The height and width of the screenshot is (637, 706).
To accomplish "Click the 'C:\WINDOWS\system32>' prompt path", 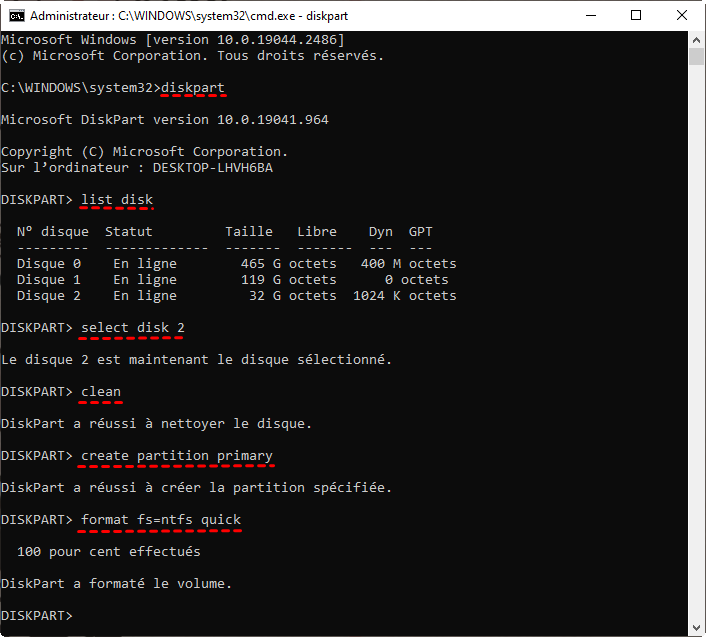I will [x=81, y=87].
